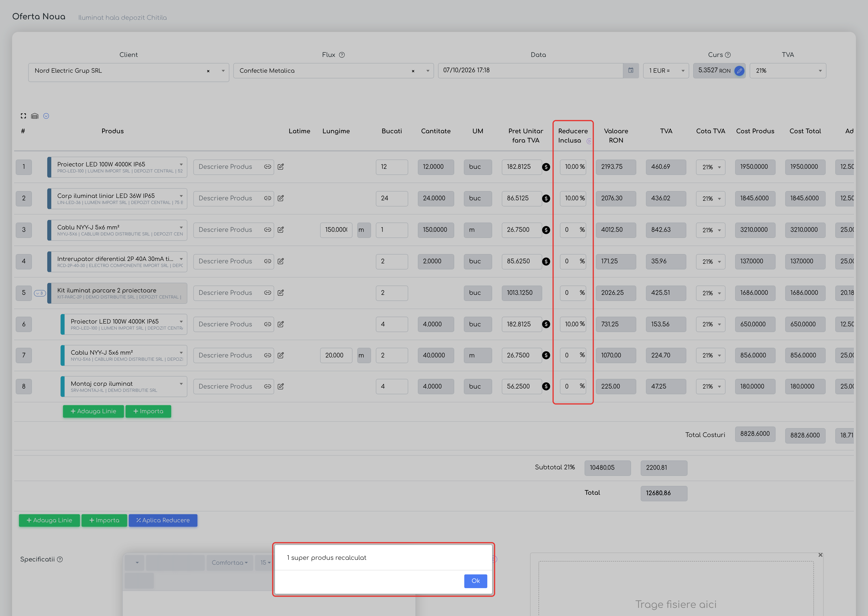Click link icon in row 4 description
This screenshot has height=616, width=868.
pos(268,261)
